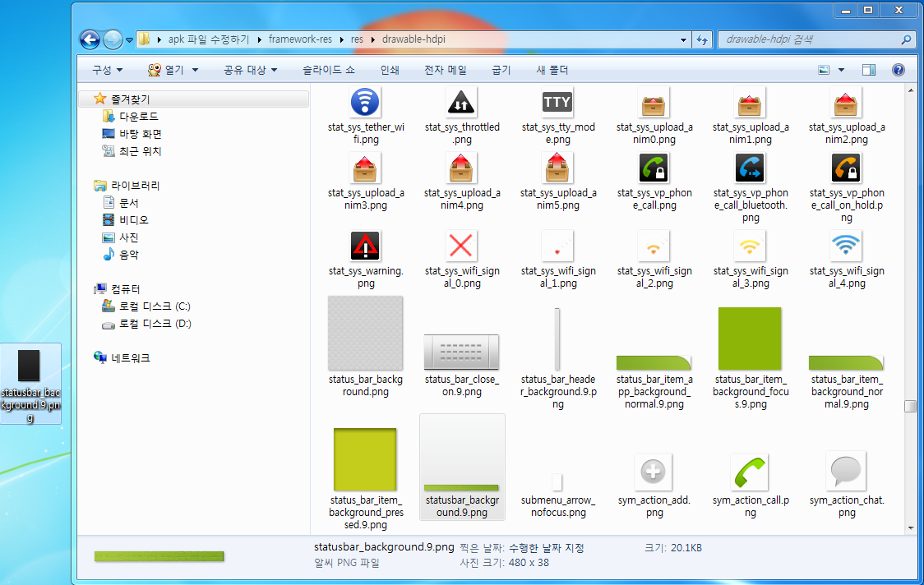924x585 pixels.
Task: Toggle the preview pane button
Action: [869, 71]
